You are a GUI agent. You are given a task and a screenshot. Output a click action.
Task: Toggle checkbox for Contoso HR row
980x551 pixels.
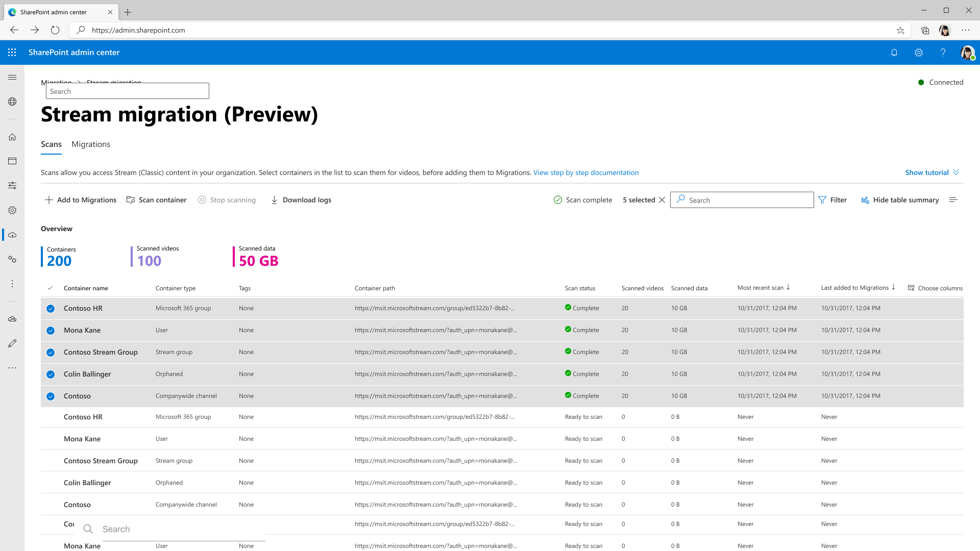51,308
